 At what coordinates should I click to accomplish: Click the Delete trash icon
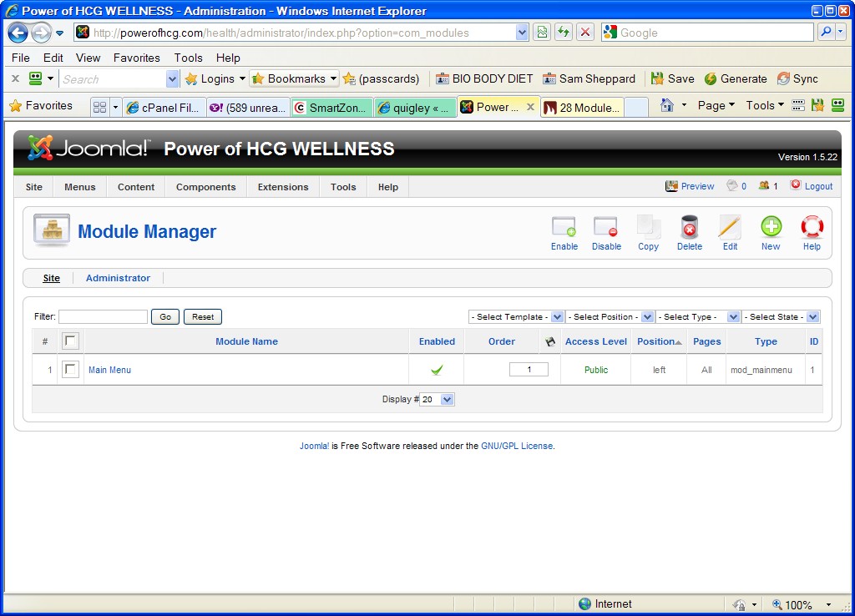[x=689, y=233]
